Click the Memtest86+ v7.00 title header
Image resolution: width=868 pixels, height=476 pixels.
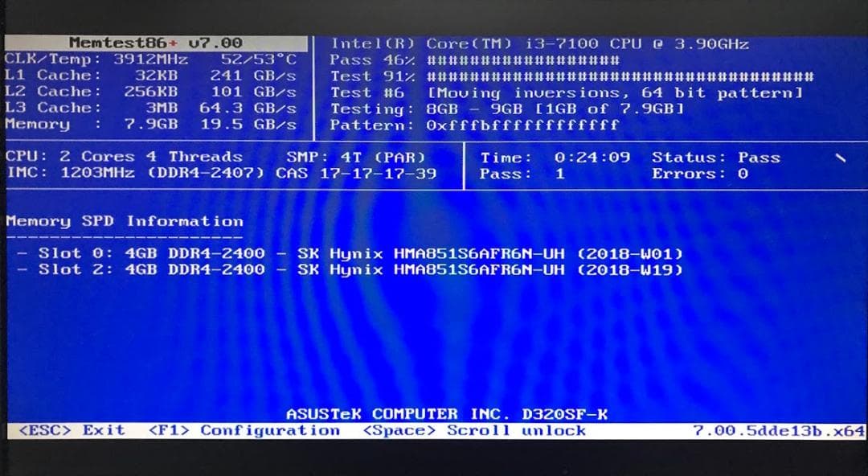[155, 43]
